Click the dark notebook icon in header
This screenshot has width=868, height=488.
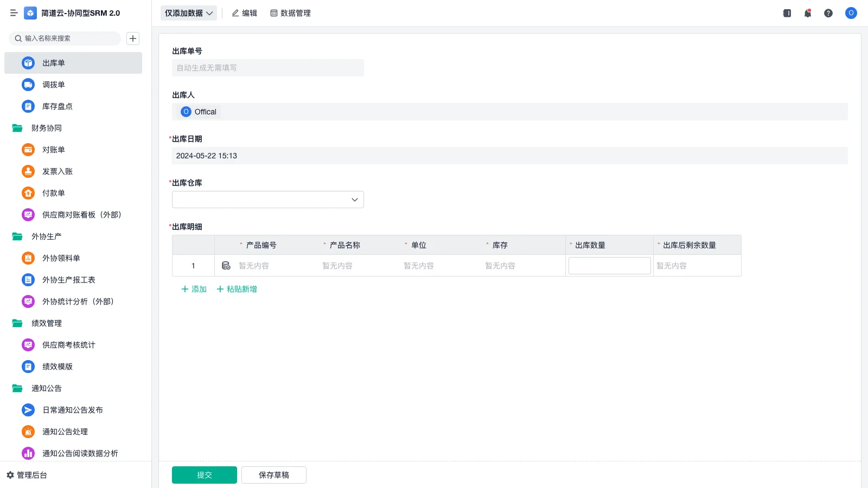pos(787,13)
